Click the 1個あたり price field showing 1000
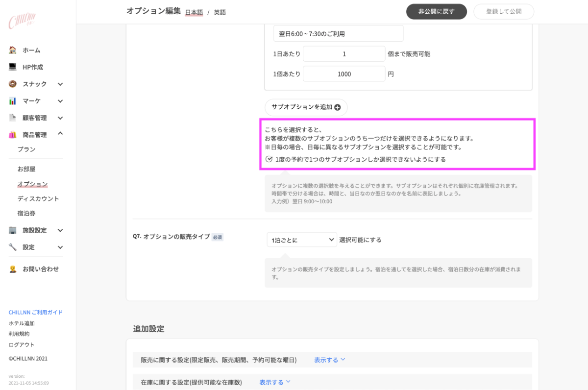588x390 pixels. (344, 74)
